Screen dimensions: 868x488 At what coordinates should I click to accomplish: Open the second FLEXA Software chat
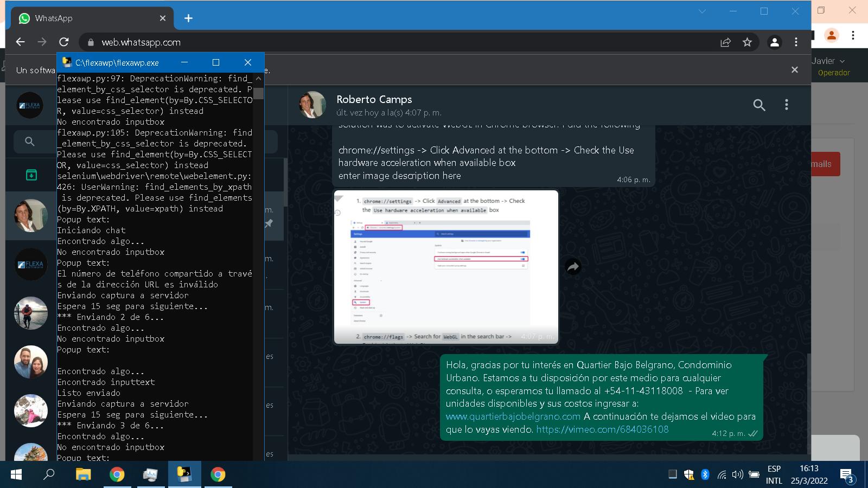[31, 264]
